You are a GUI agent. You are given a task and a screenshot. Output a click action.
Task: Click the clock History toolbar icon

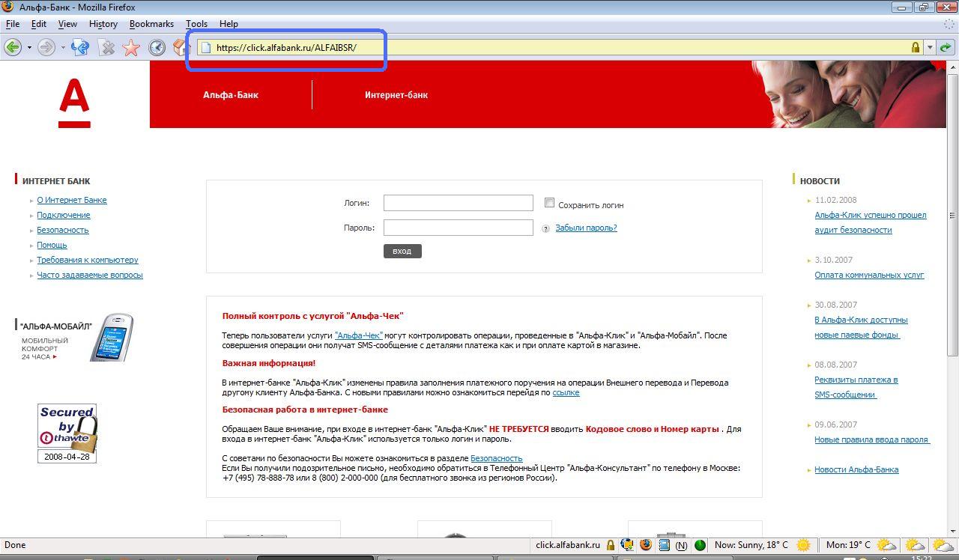157,47
